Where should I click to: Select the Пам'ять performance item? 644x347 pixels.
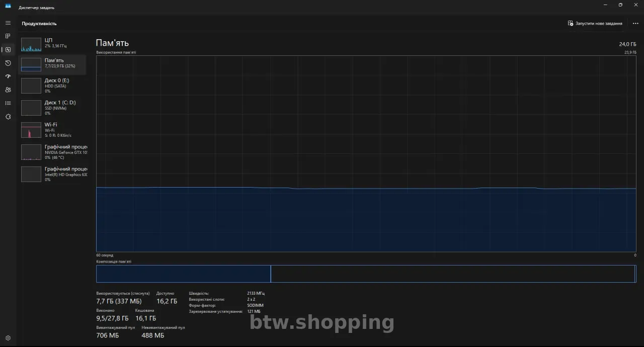click(53, 64)
